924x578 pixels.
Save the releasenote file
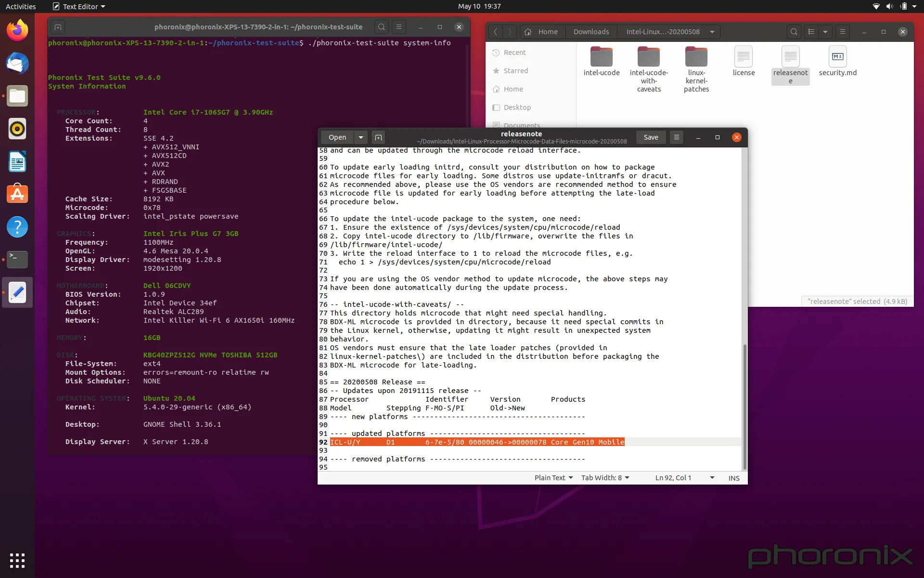click(651, 137)
